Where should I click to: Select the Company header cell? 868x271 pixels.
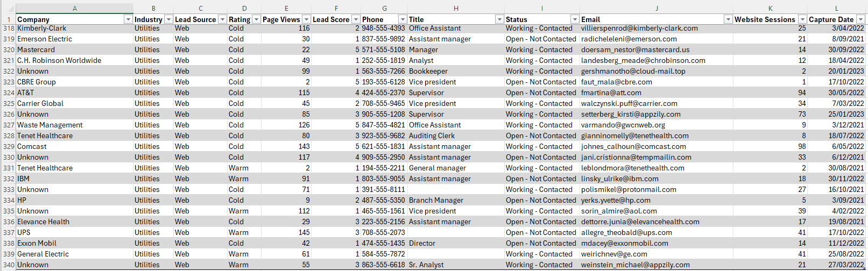75,19
